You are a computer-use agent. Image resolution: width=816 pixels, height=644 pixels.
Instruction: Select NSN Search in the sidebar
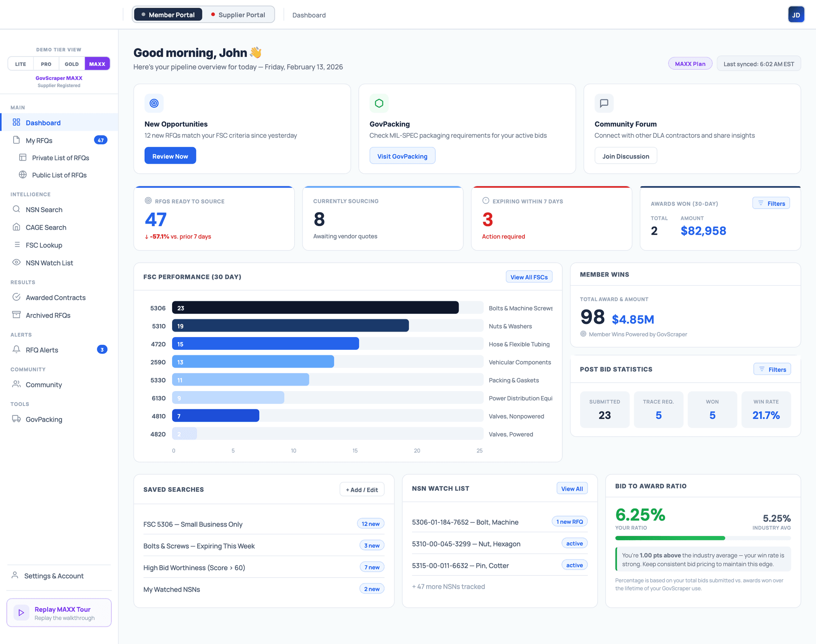pyautogui.click(x=44, y=210)
